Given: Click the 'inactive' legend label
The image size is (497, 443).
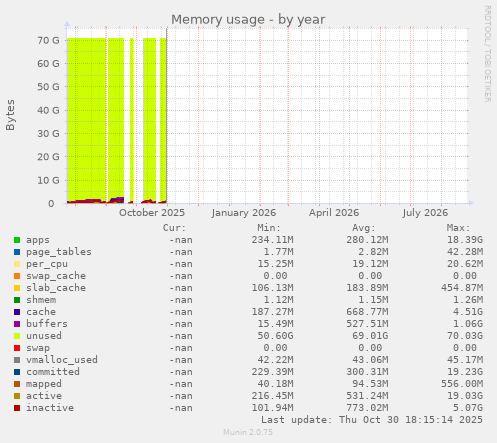Looking at the screenshot, I should click(50, 408).
